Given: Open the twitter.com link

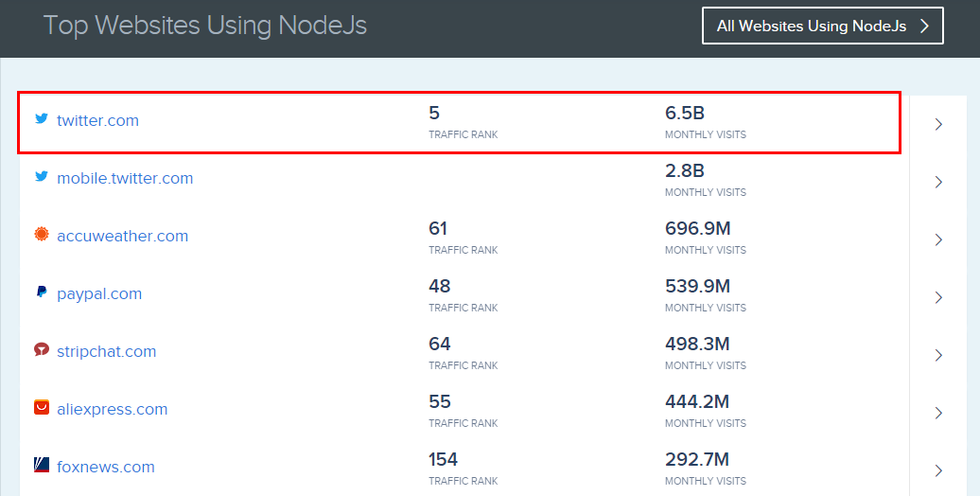Looking at the screenshot, I should point(97,121).
